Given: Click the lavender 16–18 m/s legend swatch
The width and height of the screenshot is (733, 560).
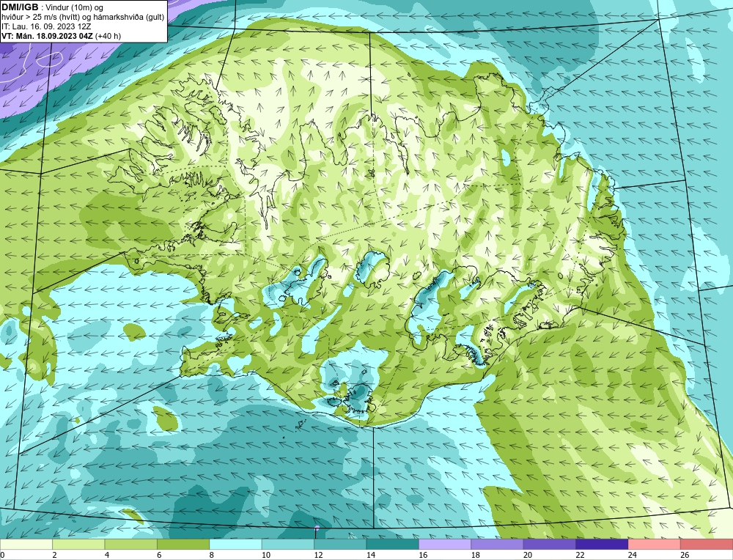Looking at the screenshot, I should [445, 544].
